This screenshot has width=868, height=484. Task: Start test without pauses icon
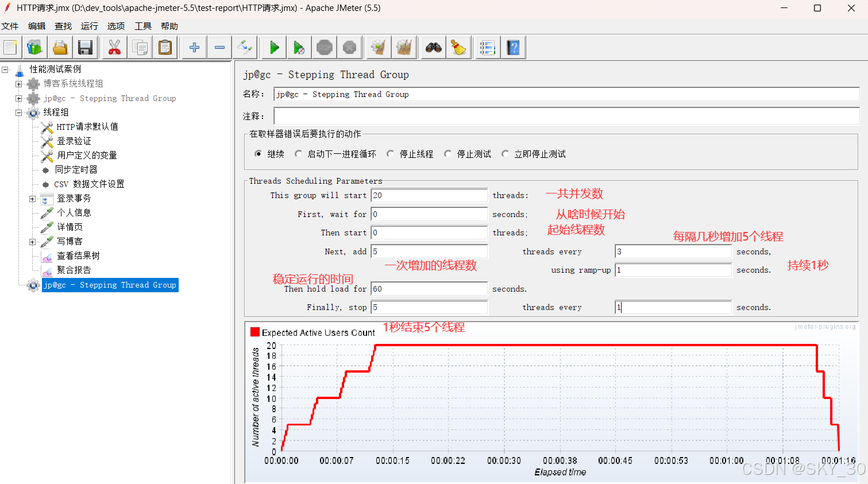tap(299, 48)
